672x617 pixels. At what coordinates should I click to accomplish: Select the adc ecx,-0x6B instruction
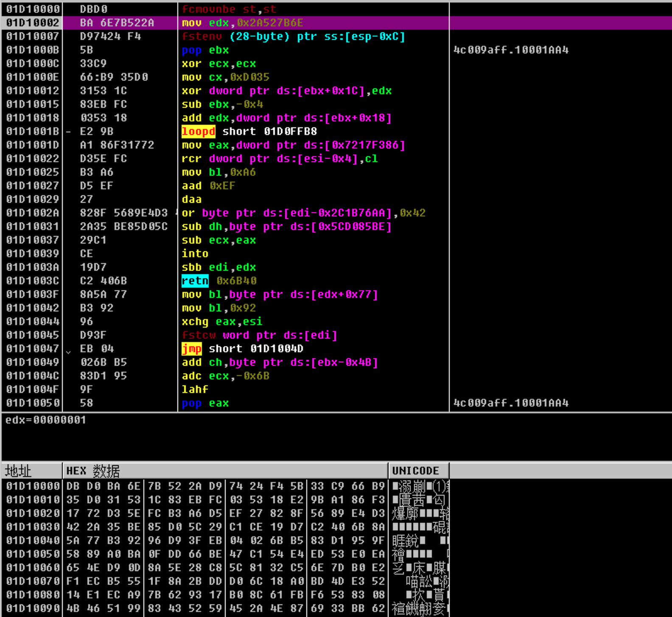(225, 376)
